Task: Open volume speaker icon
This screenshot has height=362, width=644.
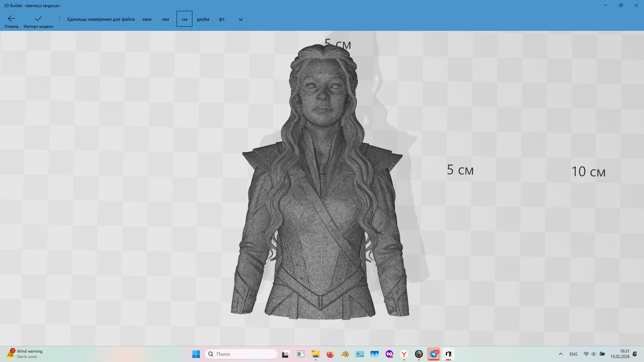Action: point(594,354)
